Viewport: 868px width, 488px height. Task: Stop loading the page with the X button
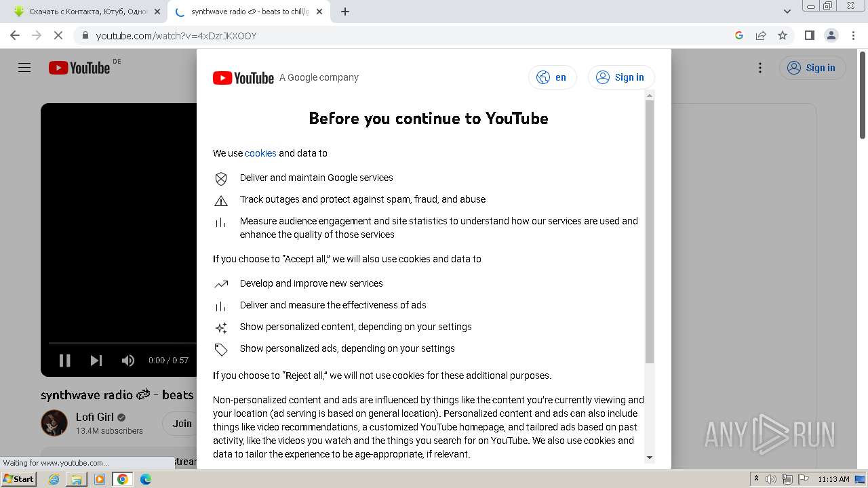pos(58,35)
